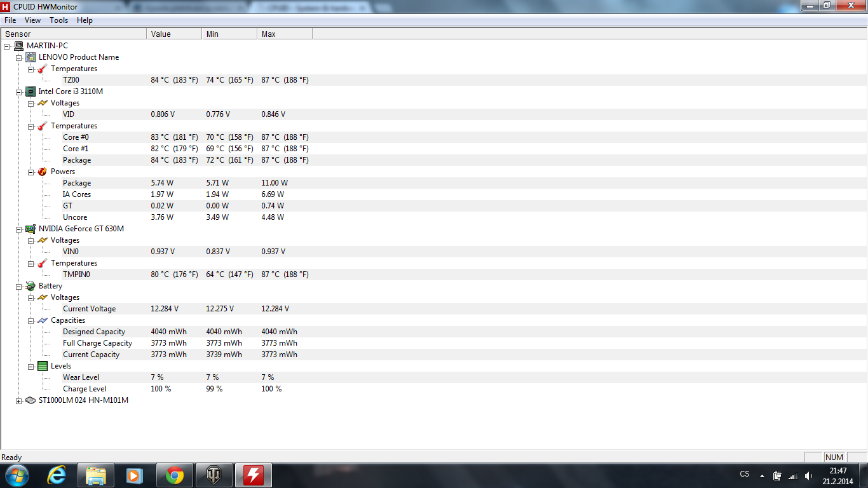The image size is (868, 488).
Task: Select the IA Cores power row
Action: tap(434, 194)
